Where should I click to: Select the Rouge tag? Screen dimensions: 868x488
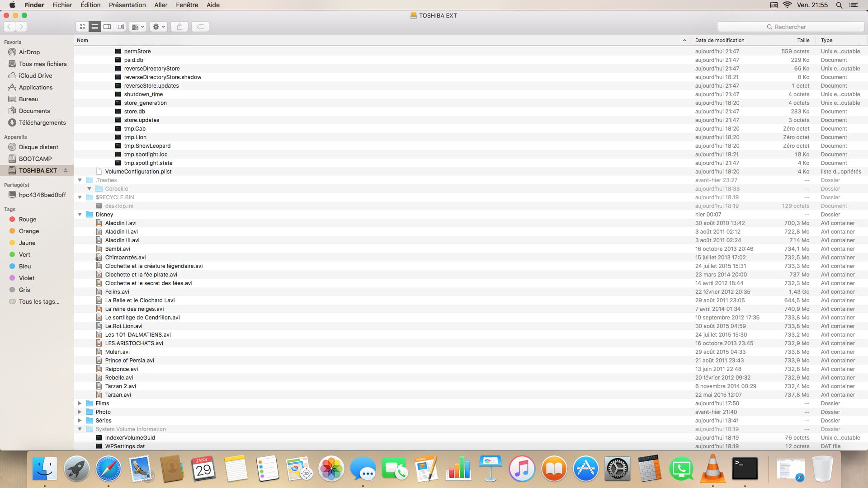pos(28,219)
